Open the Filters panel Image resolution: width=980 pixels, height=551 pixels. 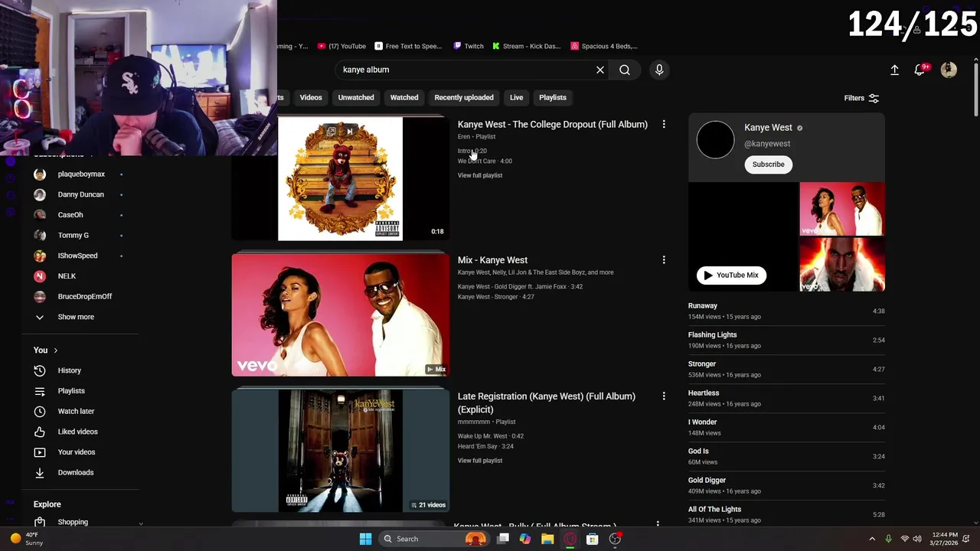click(x=861, y=98)
